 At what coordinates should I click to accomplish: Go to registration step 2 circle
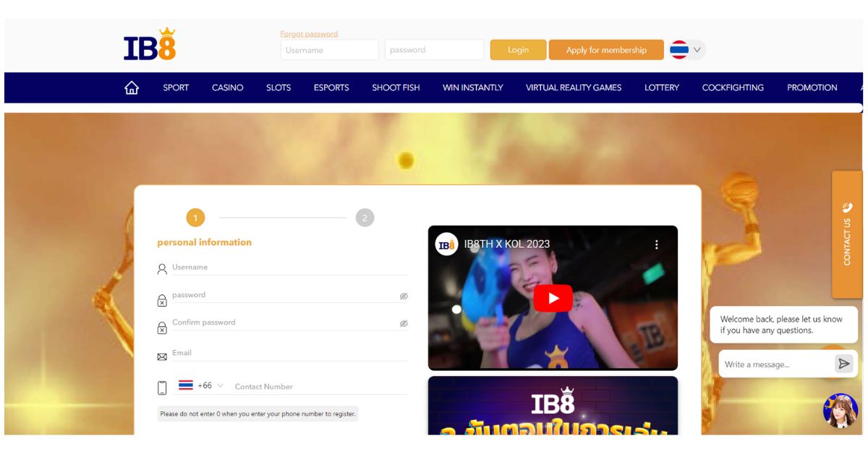(x=365, y=218)
